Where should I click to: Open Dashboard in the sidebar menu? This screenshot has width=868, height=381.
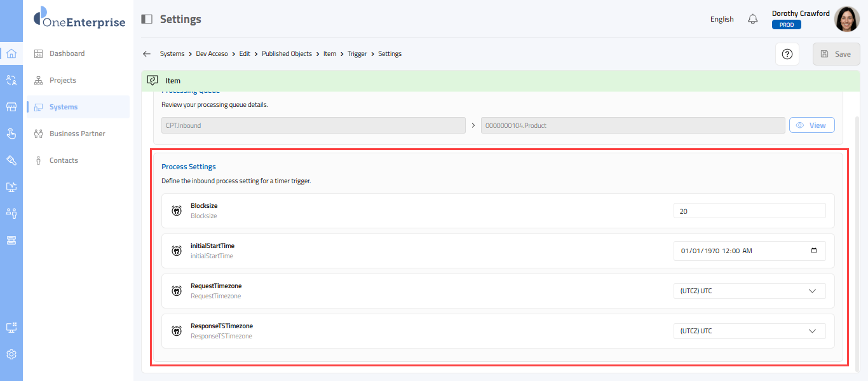click(x=67, y=53)
